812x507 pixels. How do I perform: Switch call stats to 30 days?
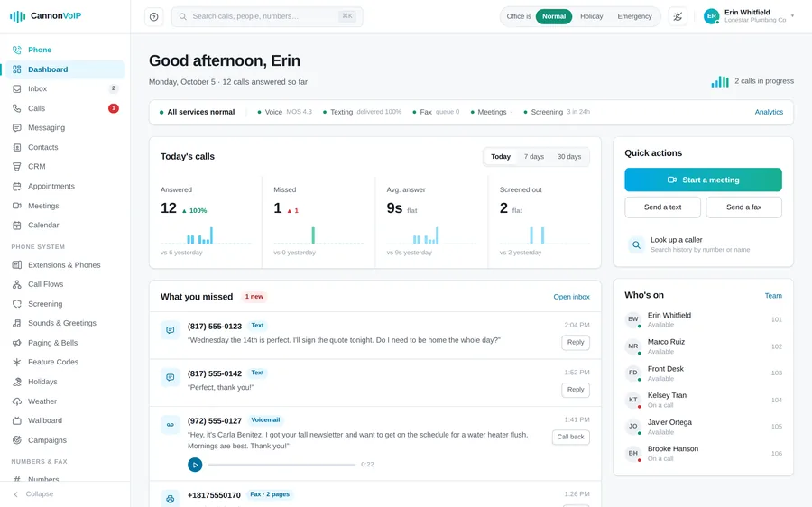tap(569, 156)
